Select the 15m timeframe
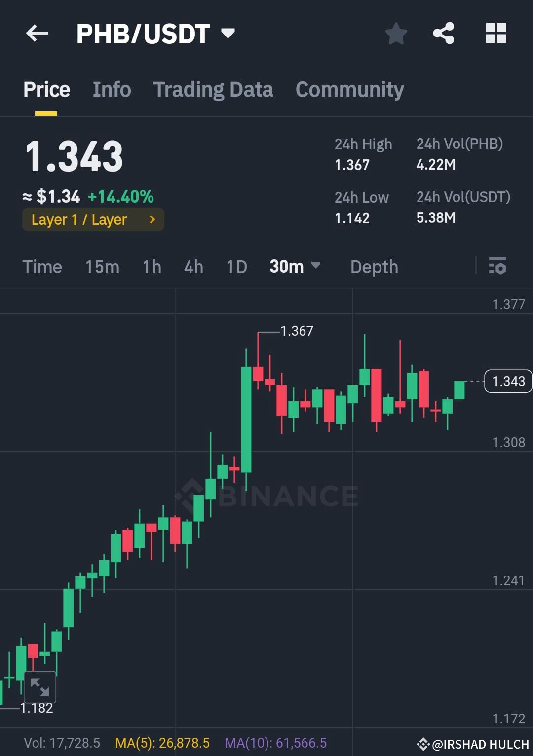Viewport: 533px width, 756px height. pos(102,267)
